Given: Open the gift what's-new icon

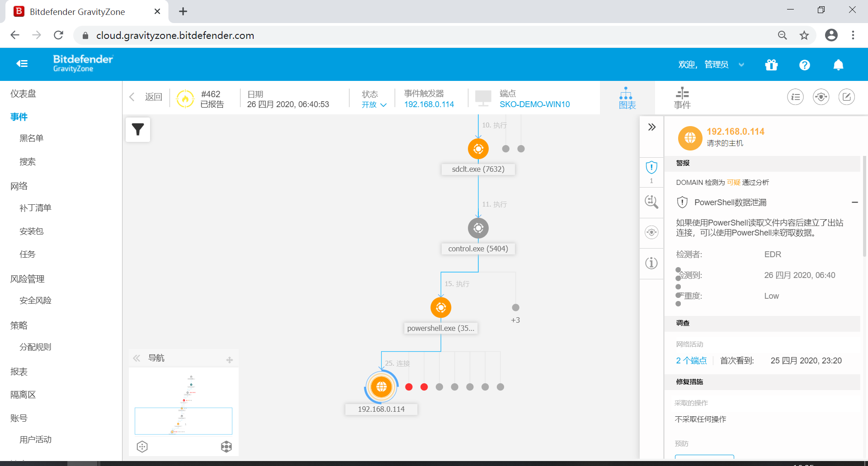Looking at the screenshot, I should [771, 65].
